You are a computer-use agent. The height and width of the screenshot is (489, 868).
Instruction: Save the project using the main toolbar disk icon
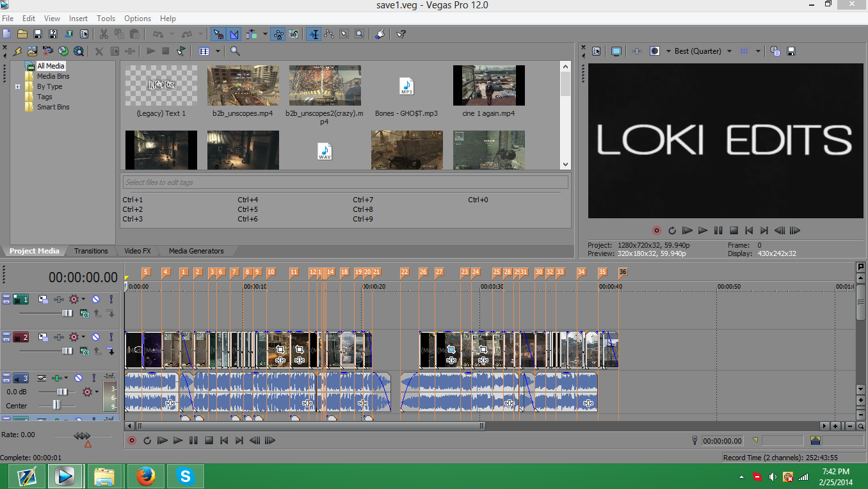click(x=37, y=34)
